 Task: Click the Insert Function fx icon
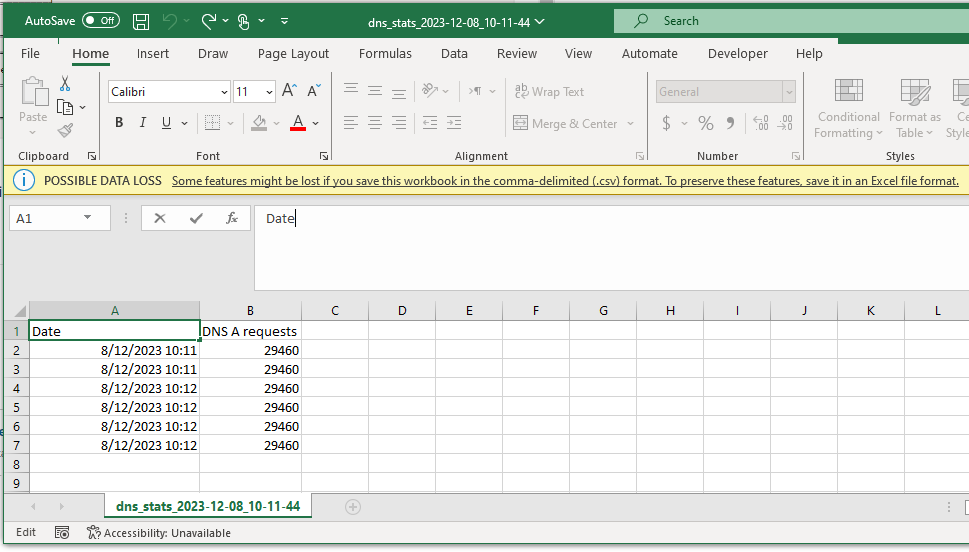(231, 218)
